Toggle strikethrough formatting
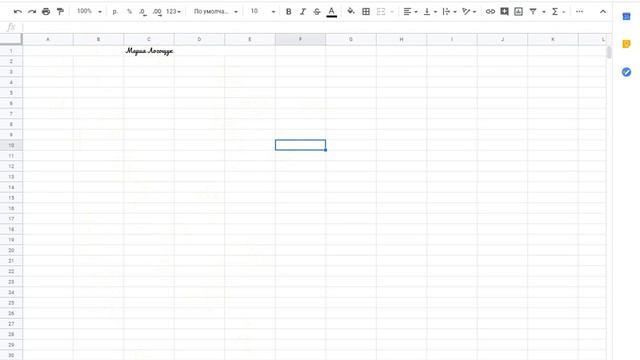Viewport: 640px width, 360px height. [x=317, y=11]
